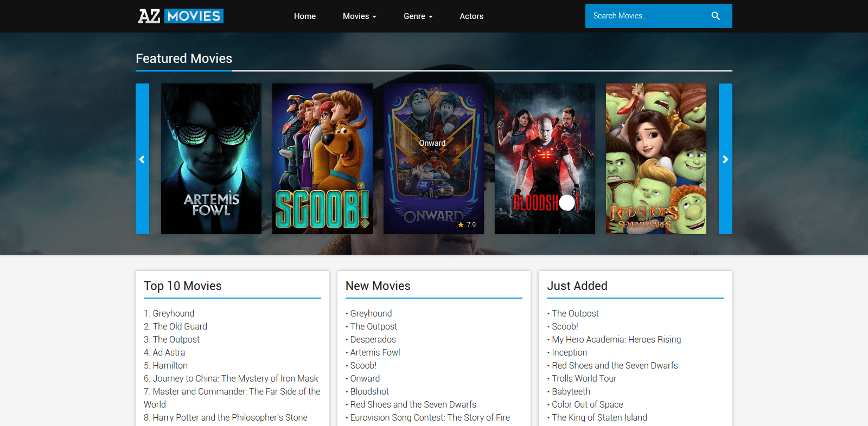Open Color Out of Space link
The height and width of the screenshot is (426, 868).
588,404
